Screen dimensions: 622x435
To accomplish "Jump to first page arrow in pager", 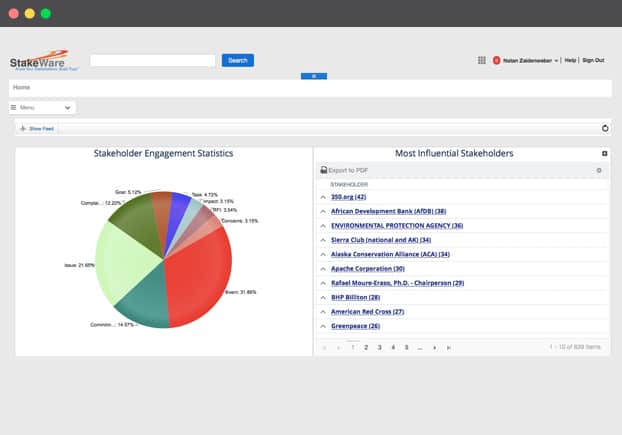I will 325,347.
